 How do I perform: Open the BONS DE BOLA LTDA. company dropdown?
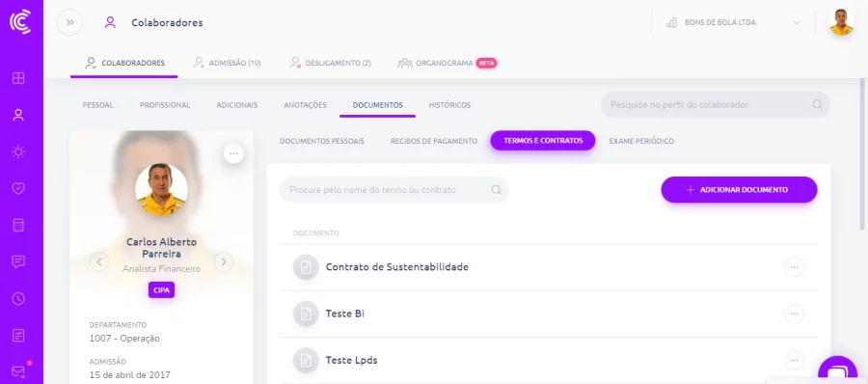pyautogui.click(x=734, y=23)
